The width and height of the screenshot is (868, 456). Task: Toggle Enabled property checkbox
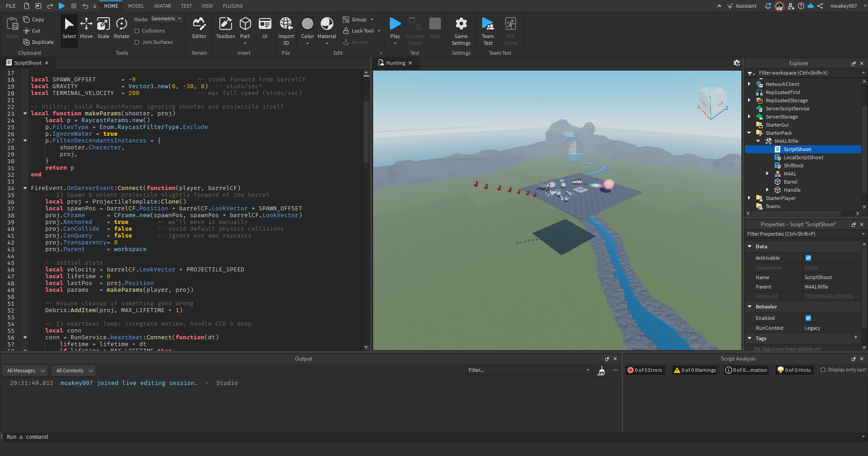pyautogui.click(x=808, y=318)
